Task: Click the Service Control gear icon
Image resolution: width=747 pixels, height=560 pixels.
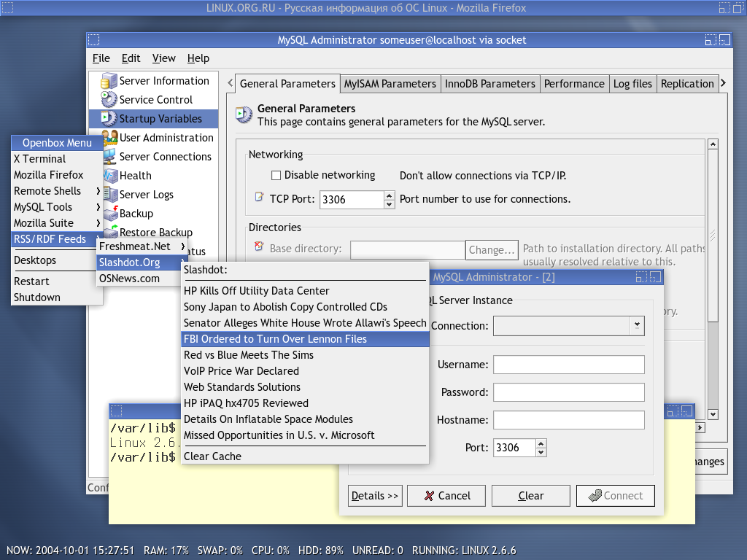Action: [109, 99]
